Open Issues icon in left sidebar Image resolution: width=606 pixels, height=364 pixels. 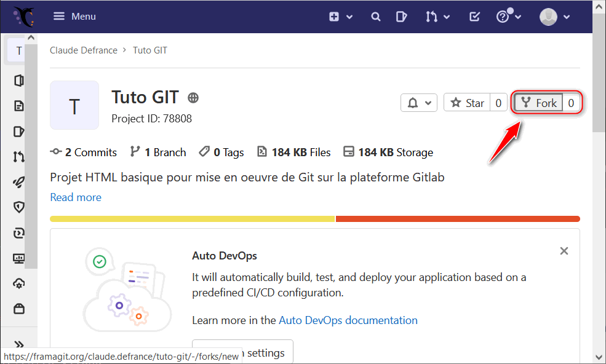click(18, 132)
